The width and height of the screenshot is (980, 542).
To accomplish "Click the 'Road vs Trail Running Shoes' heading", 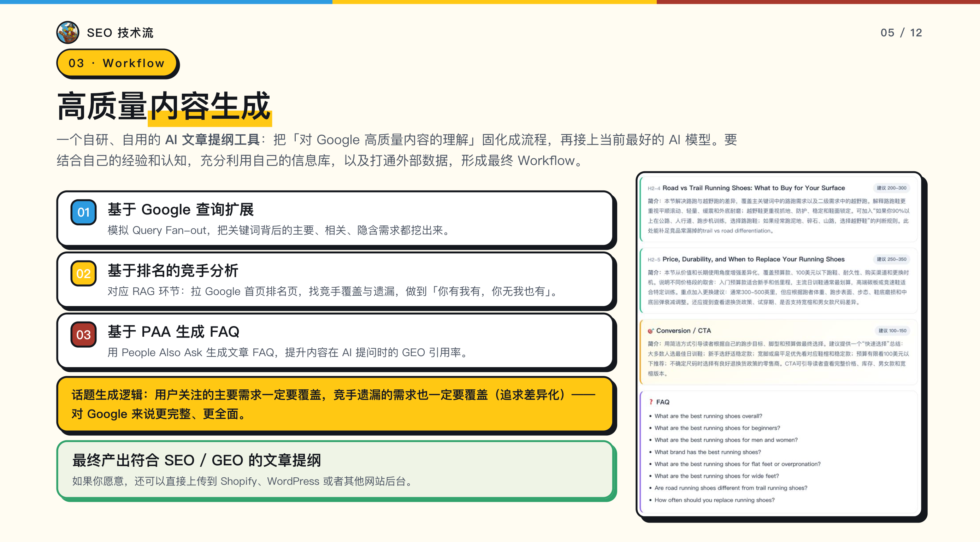I will tap(753, 188).
